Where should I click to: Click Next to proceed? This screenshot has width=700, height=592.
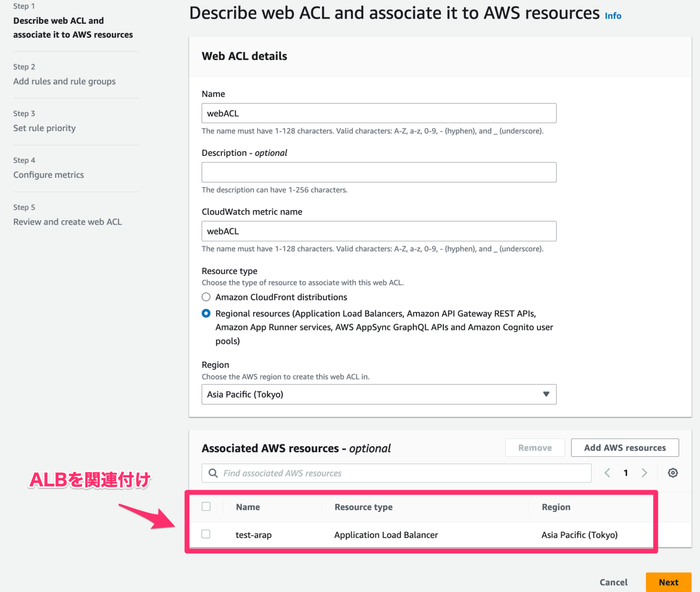pyautogui.click(x=668, y=582)
